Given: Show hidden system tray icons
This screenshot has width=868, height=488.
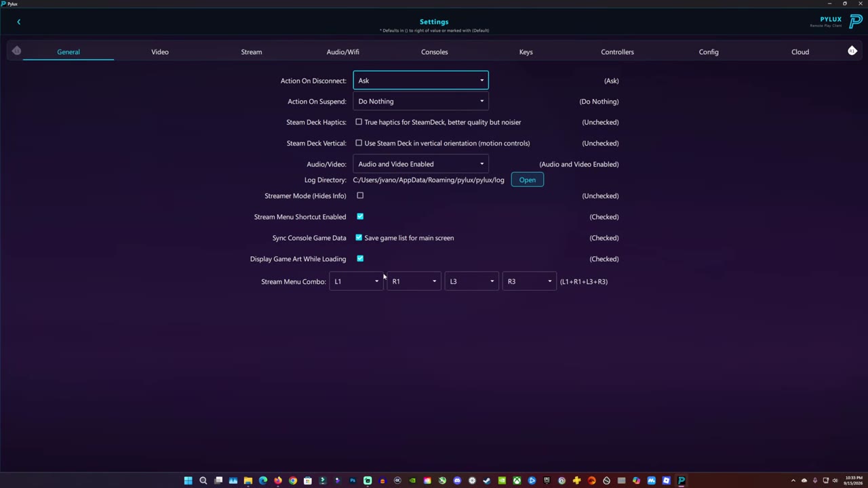Looking at the screenshot, I should pyautogui.click(x=793, y=481).
